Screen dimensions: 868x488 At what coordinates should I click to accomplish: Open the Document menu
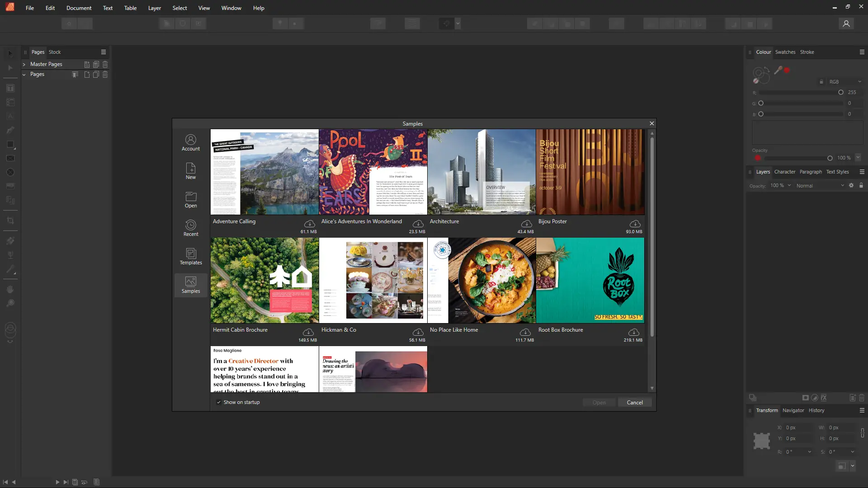tap(79, 8)
